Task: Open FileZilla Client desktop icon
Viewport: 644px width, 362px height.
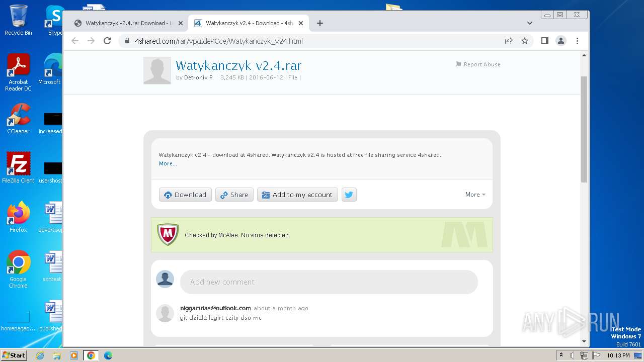Action: tap(18, 168)
